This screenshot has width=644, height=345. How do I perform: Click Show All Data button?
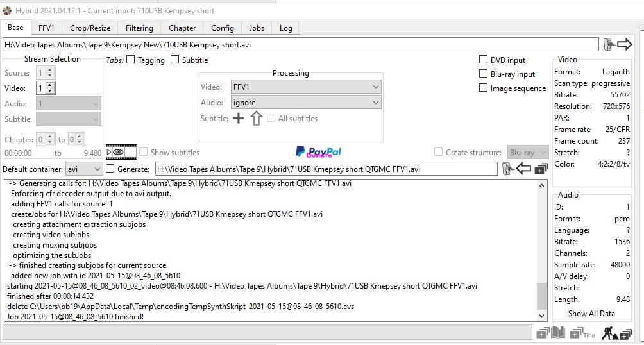click(x=591, y=313)
